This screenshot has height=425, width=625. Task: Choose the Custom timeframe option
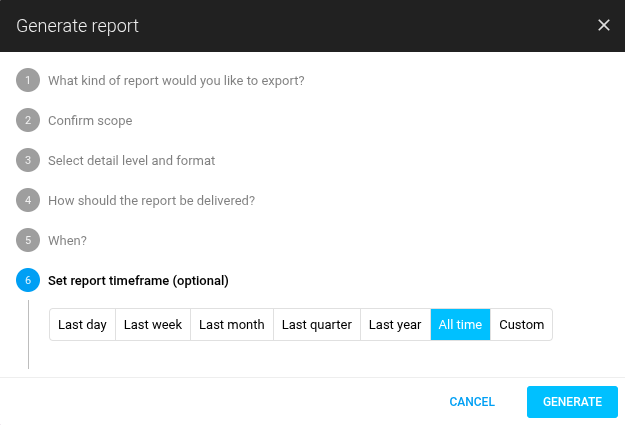click(521, 324)
